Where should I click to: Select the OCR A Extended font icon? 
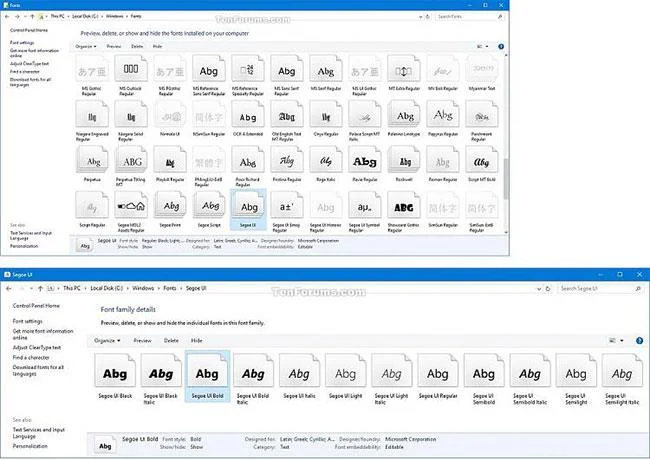coord(248,115)
